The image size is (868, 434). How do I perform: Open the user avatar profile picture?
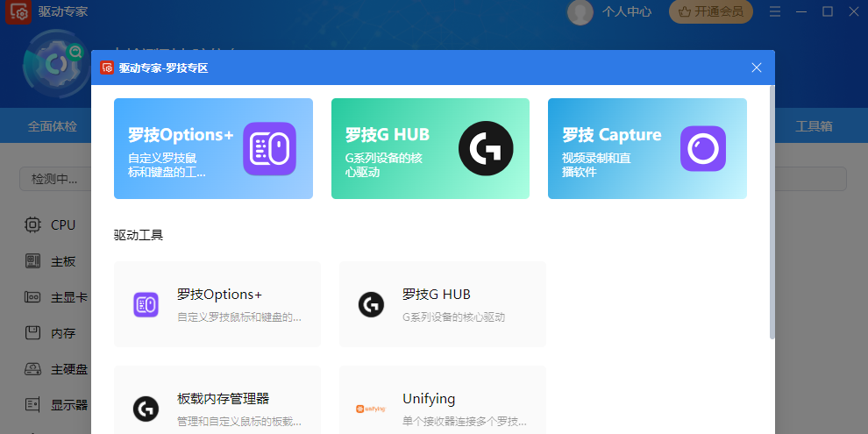click(580, 12)
